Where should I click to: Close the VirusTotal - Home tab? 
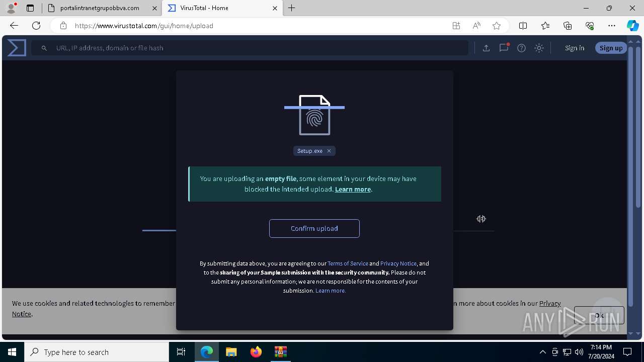coord(275,8)
